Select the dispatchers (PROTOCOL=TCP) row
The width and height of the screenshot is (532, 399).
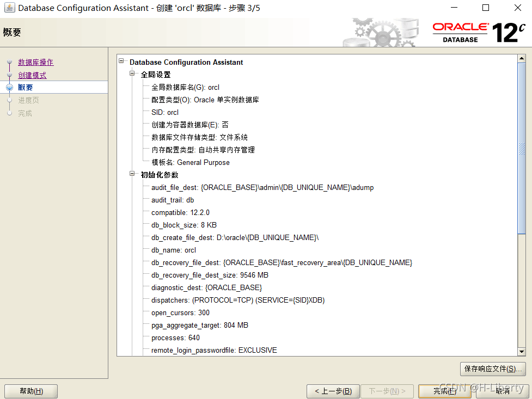(238, 300)
